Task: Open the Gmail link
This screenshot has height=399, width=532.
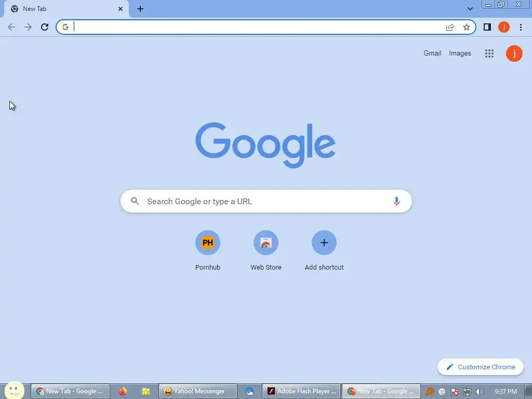Action: click(x=432, y=54)
